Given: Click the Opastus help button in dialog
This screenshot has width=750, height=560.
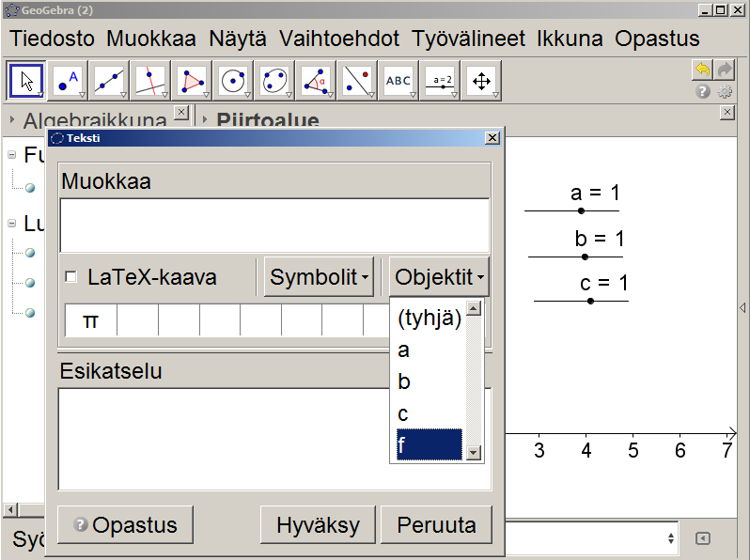Looking at the screenshot, I should [125, 524].
